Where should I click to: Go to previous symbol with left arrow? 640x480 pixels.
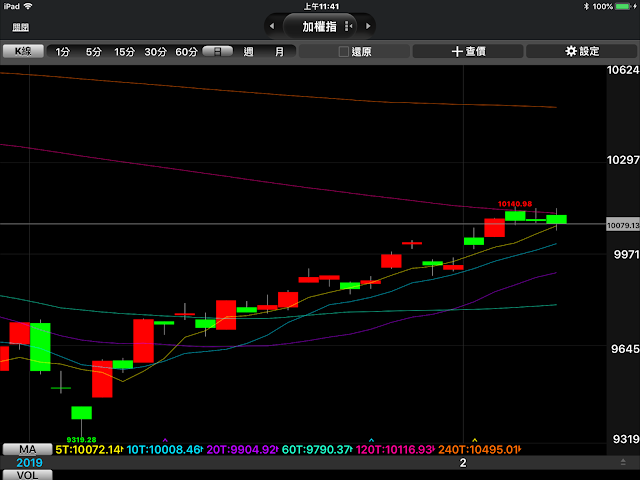[272, 26]
